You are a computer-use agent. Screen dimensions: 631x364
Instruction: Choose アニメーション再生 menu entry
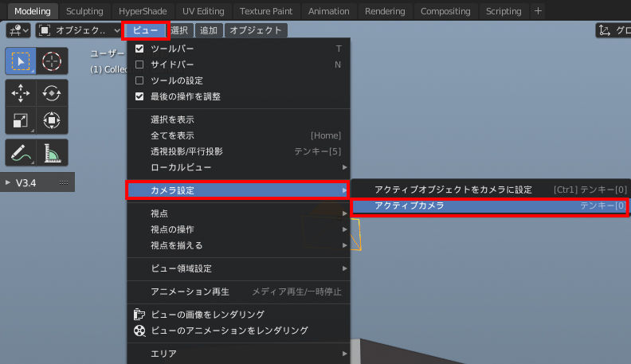238,292
